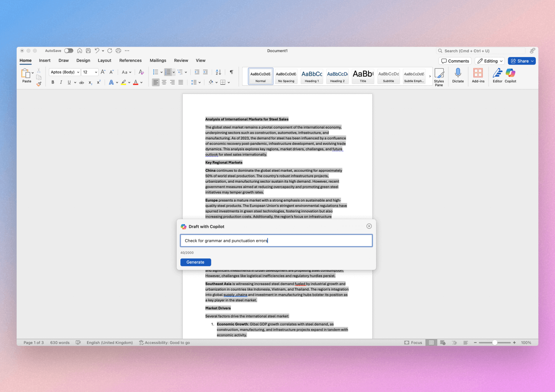Open the highlight color dropdown

click(129, 82)
